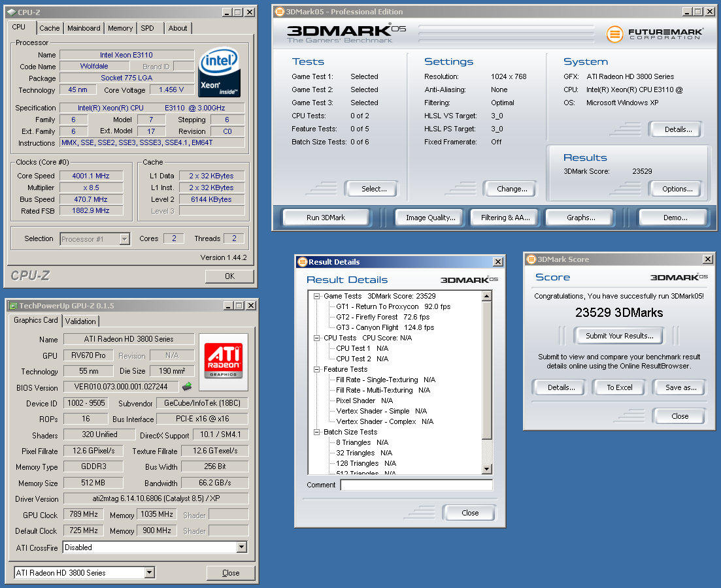Viewport: 721px width, 588px height.
Task: Switch to the SPD tab in CPU-Z
Action: [x=148, y=28]
